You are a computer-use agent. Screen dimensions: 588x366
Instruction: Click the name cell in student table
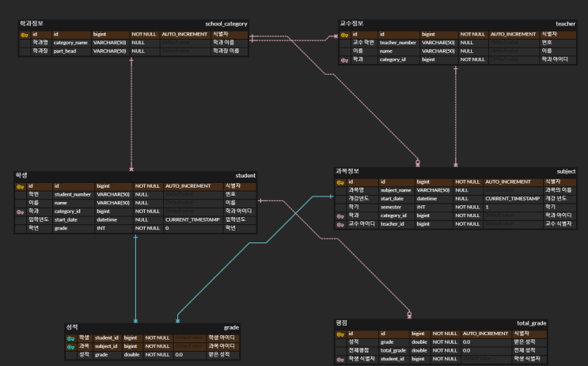coord(73,203)
